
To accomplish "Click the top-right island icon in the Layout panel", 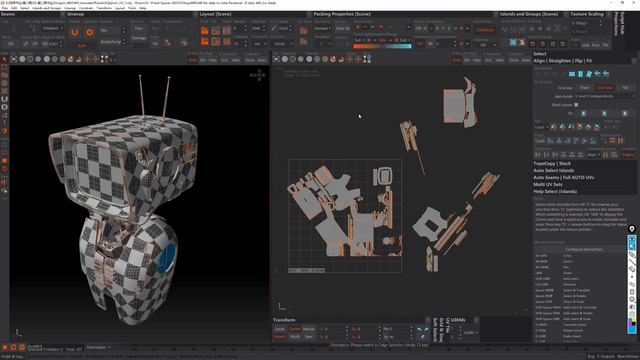I will pyautogui.click(x=304, y=31).
